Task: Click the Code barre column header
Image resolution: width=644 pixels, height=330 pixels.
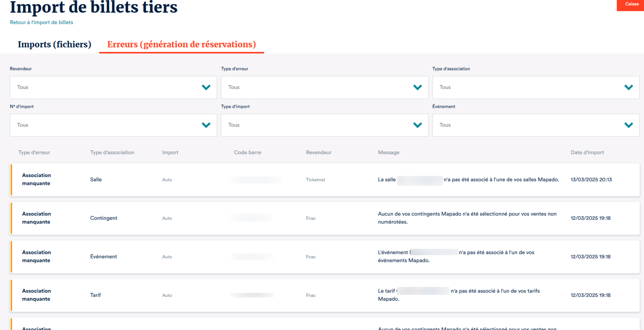Action: [x=247, y=153]
